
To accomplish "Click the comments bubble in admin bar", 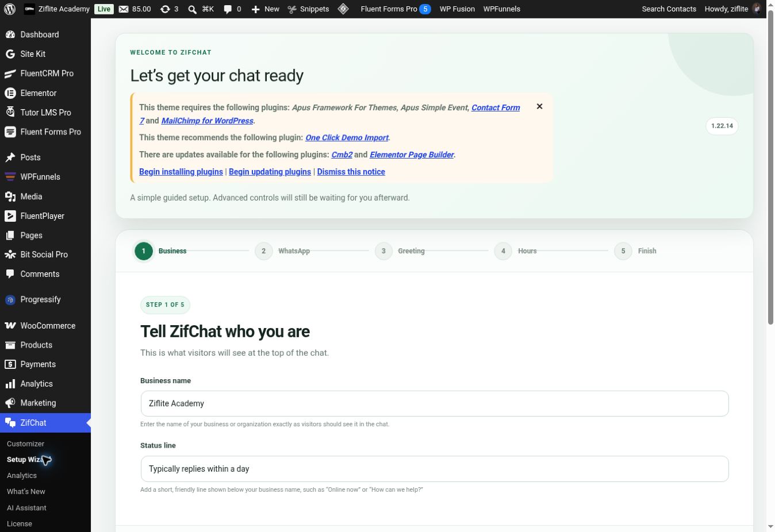I will coord(232,9).
